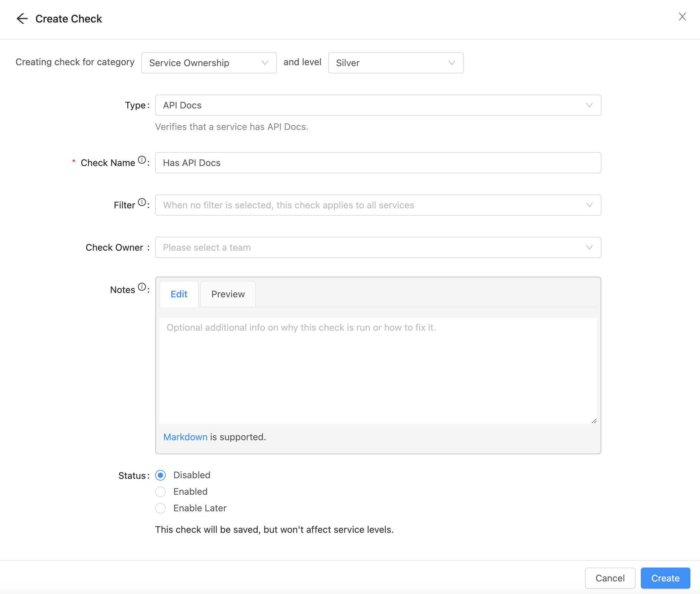Image resolution: width=700 pixels, height=594 pixels.
Task: Click the 'Check Owner' label
Action: (x=114, y=247)
